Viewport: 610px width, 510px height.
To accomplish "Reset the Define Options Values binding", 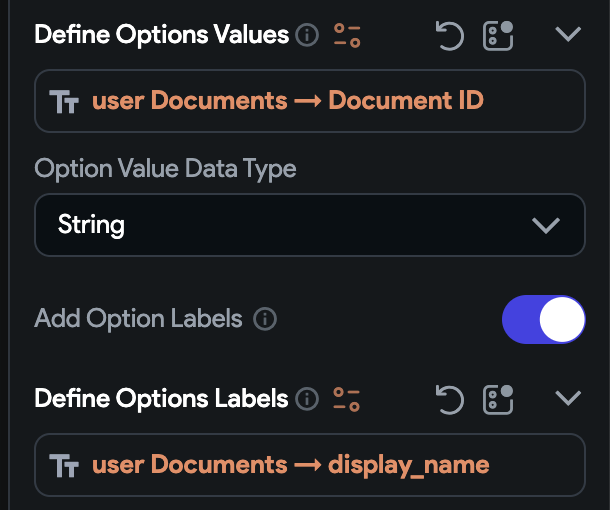I will coord(450,36).
